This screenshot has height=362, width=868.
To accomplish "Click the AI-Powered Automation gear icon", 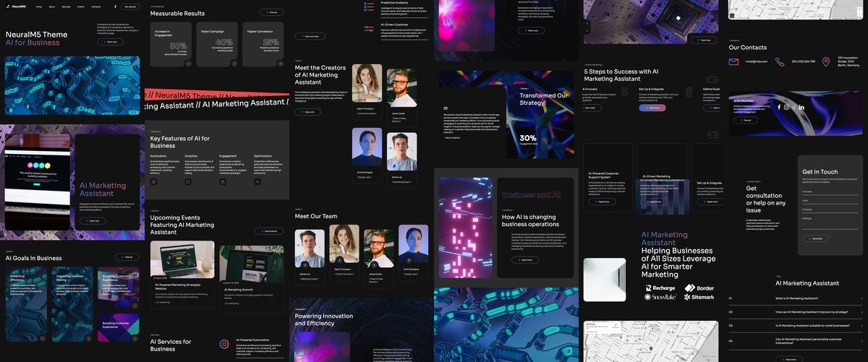I will pyautogui.click(x=224, y=344).
